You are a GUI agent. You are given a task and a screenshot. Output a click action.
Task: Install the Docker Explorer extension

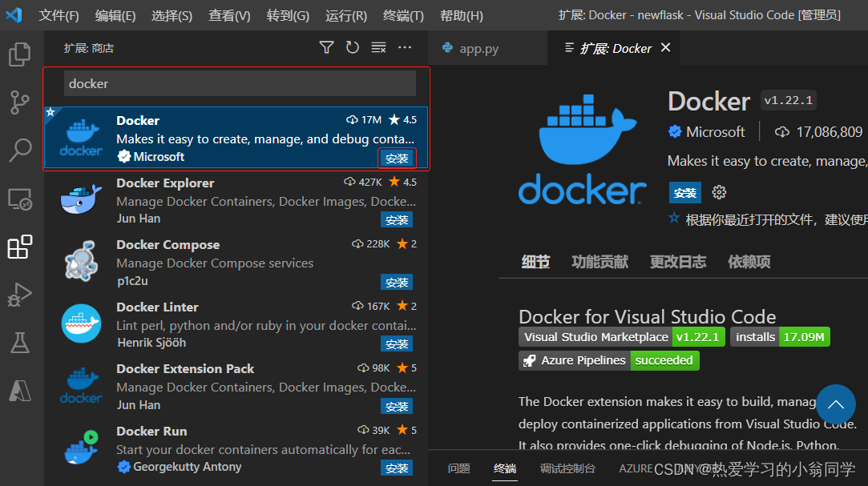point(397,220)
